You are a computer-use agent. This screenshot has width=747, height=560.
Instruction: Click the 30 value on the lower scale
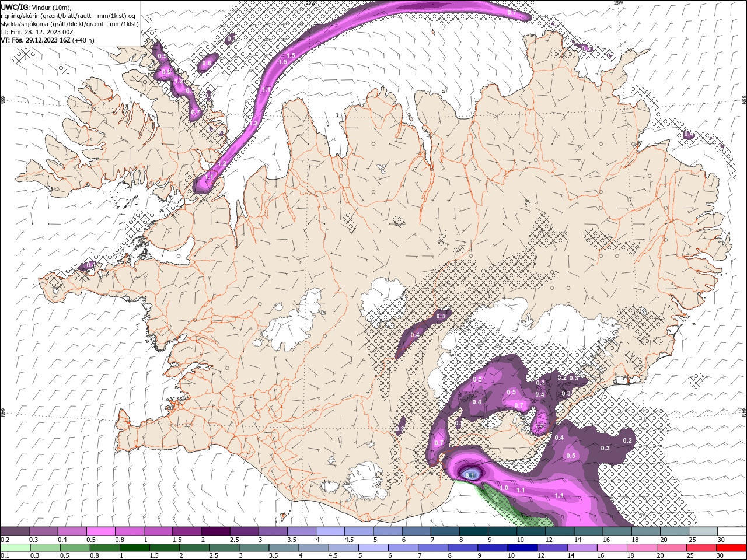click(720, 556)
